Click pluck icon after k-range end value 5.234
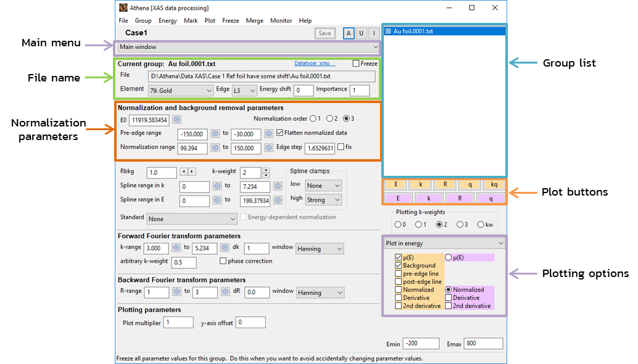Viewport: 638px width, 364px height. (x=225, y=247)
